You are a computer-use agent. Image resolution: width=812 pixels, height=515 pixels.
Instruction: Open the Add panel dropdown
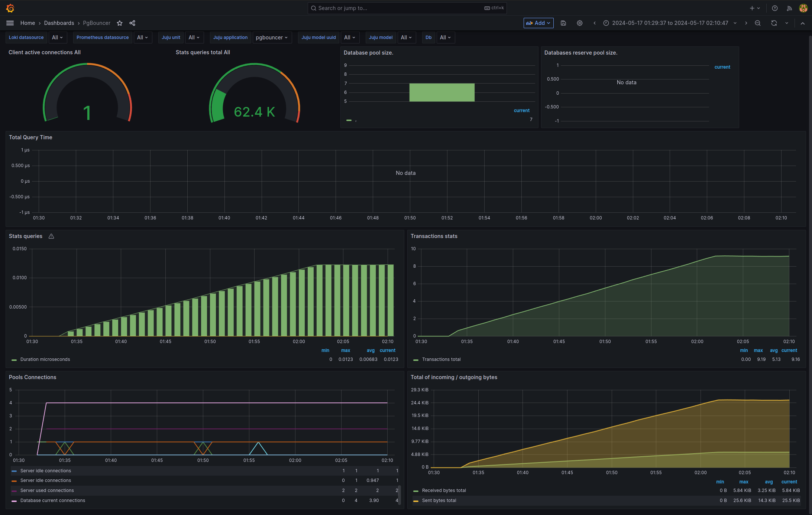[538, 23]
